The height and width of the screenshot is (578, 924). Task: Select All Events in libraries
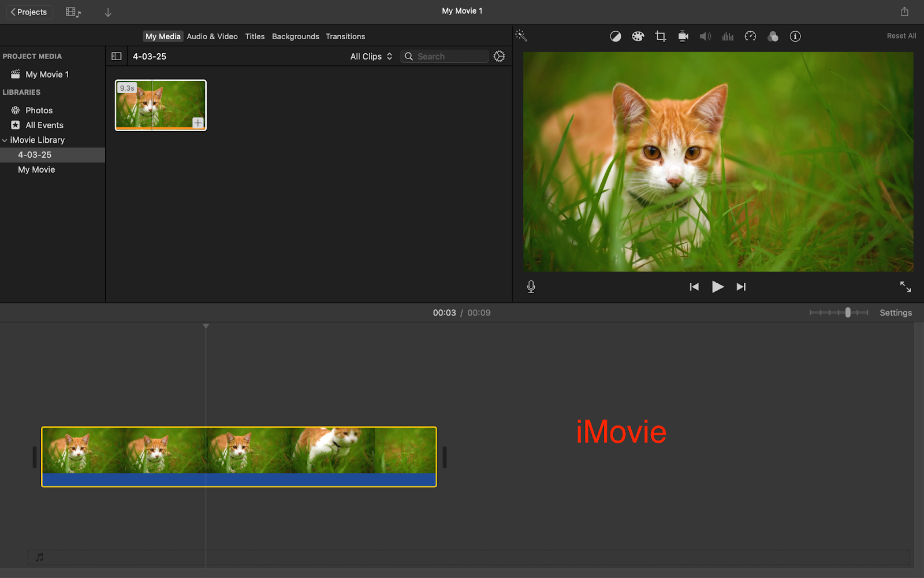tap(44, 125)
